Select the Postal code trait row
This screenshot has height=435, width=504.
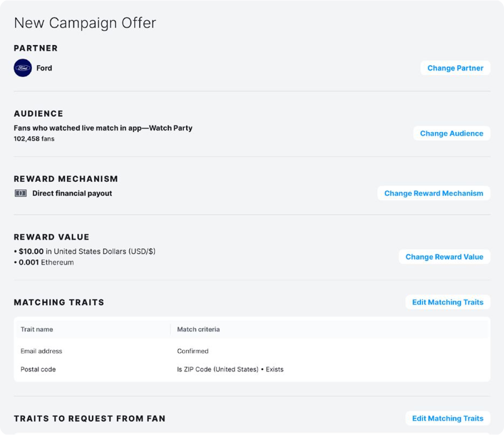point(38,369)
